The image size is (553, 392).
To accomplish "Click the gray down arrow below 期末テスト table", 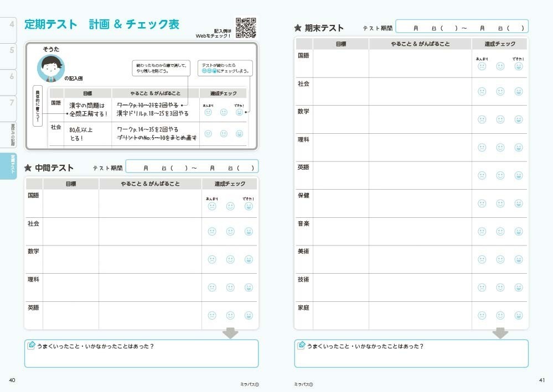I will pyautogui.click(x=500, y=333).
